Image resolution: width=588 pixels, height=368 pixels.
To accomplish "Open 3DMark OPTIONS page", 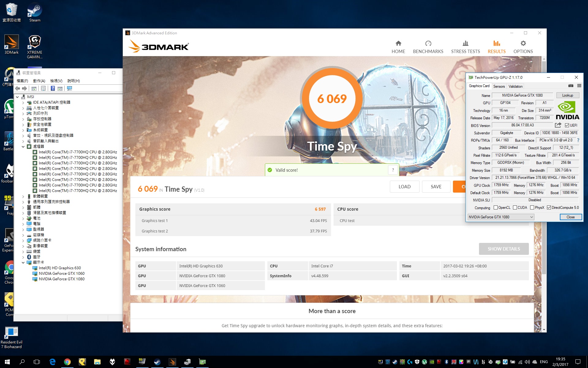I will coord(523,47).
